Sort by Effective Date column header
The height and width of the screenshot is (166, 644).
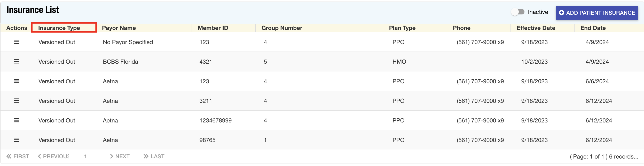click(536, 28)
